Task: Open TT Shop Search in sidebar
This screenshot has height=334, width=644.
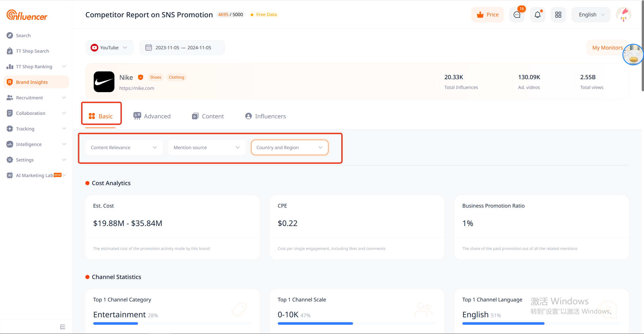Action: tap(32, 51)
